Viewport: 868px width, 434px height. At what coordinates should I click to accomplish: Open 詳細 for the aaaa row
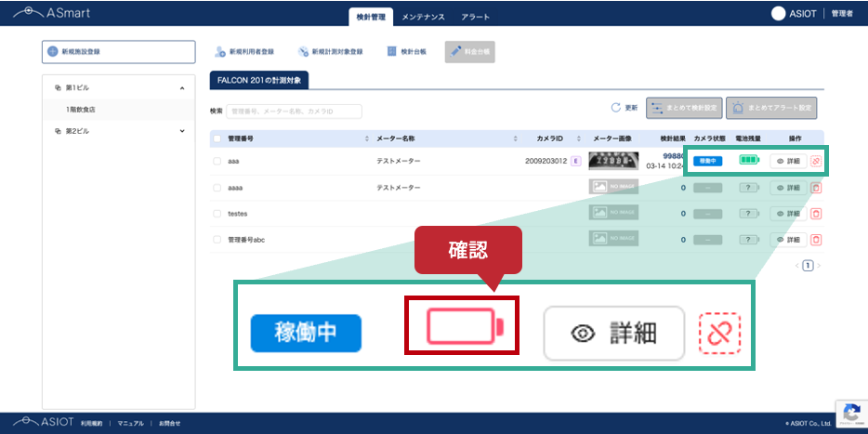pyautogui.click(x=788, y=188)
